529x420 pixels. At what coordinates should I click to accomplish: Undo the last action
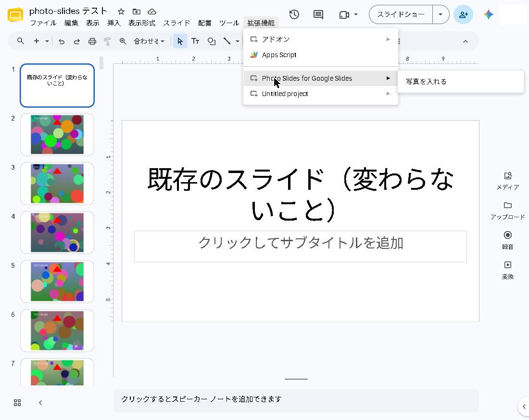(x=62, y=41)
